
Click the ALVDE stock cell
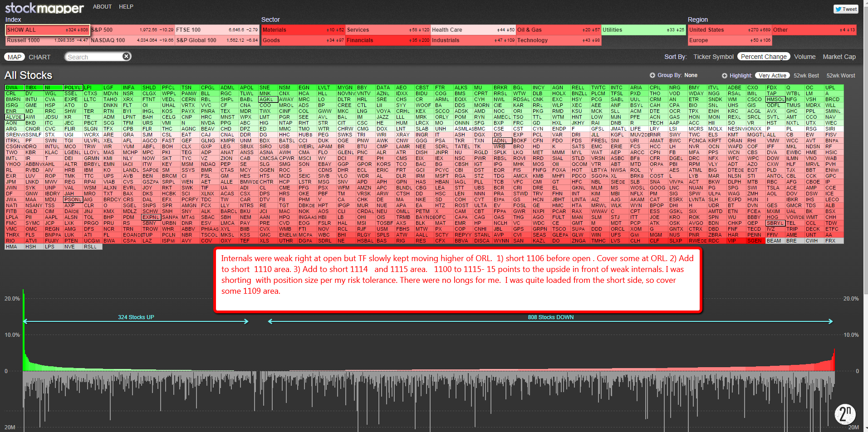click(x=15, y=117)
